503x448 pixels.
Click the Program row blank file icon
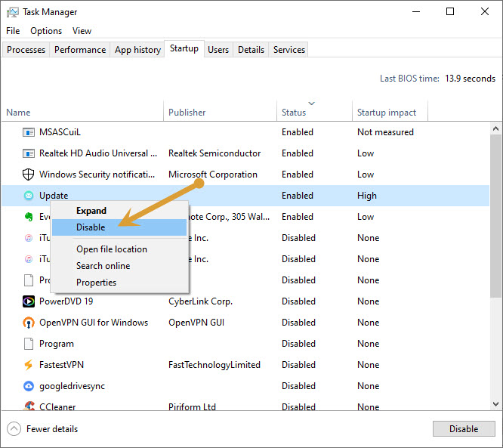[29, 344]
